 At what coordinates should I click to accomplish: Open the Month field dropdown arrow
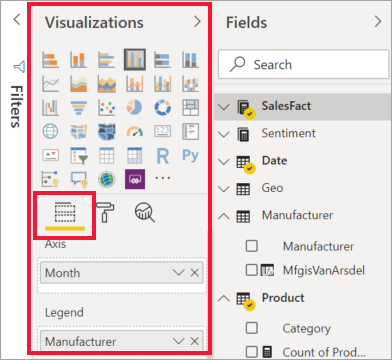point(179,273)
